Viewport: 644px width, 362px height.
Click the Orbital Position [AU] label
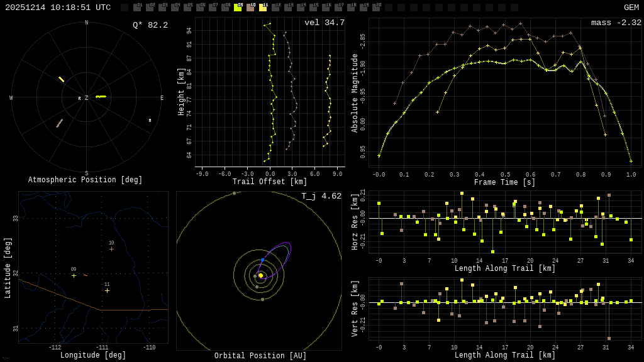click(x=260, y=356)
